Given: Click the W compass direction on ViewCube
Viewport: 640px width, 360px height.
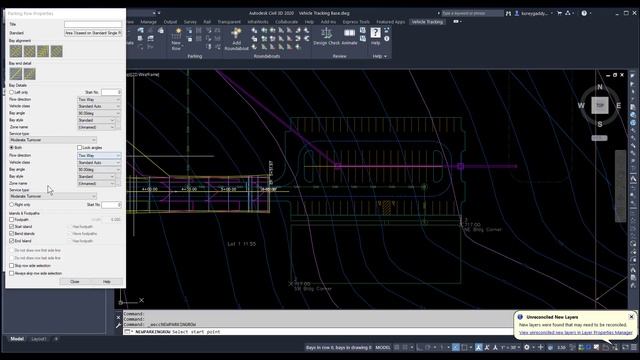Looking at the screenshot, I should (x=581, y=106).
